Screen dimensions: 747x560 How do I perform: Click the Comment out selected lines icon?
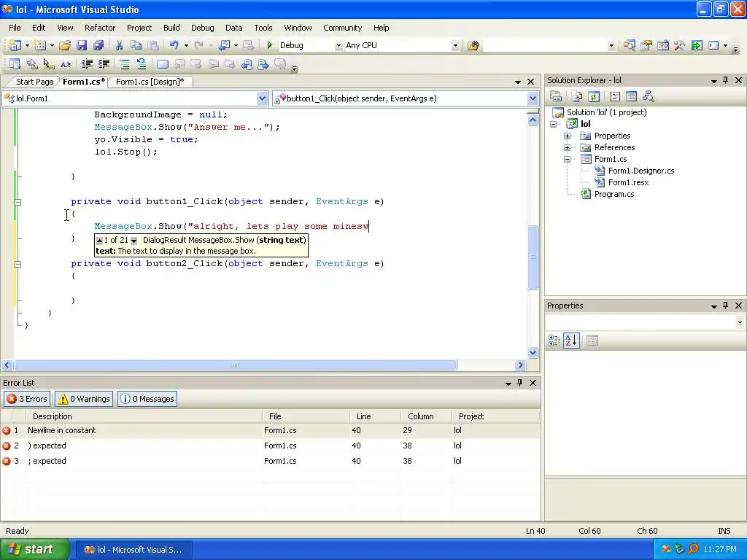point(124,64)
